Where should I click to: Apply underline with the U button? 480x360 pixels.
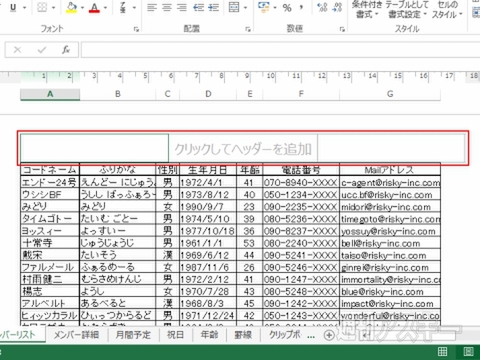(13, 7)
